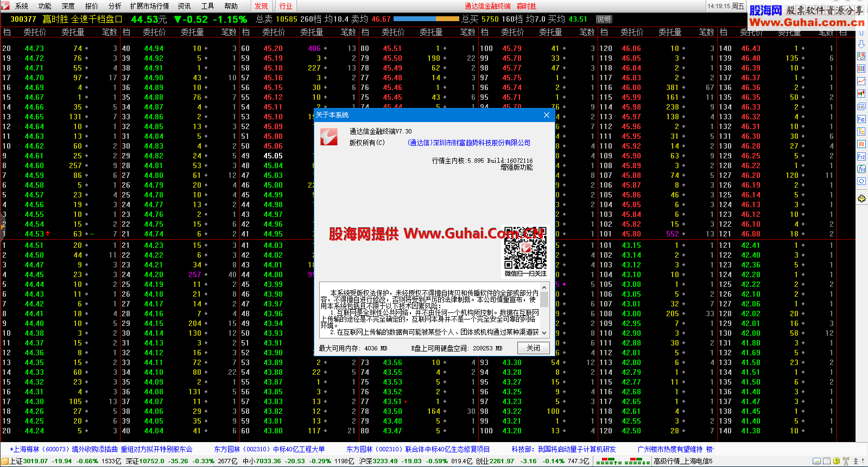Image resolution: width=868 pixels, height=467 pixels.
Task: Click order volume 552 at price 45.80
Action: point(673,234)
